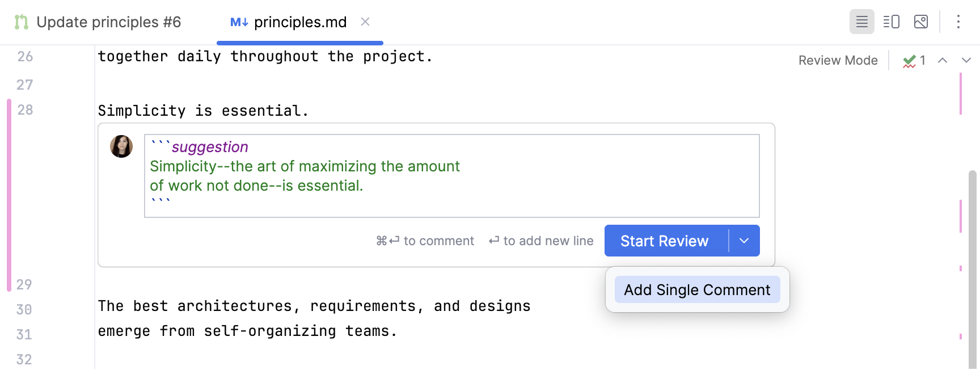Navigate to previous change with the up chevron

pyautogui.click(x=943, y=60)
